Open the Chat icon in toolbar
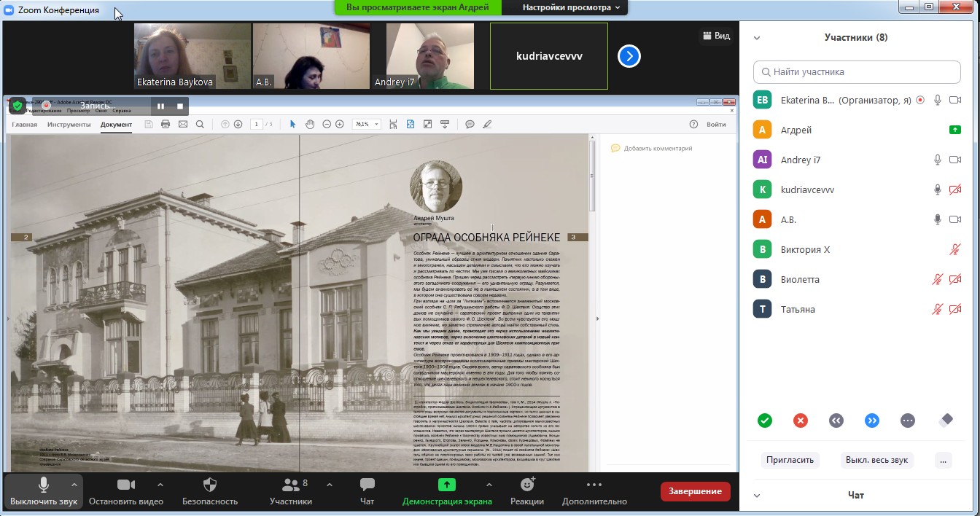Viewport: 980px width, 516px height. pos(367,485)
